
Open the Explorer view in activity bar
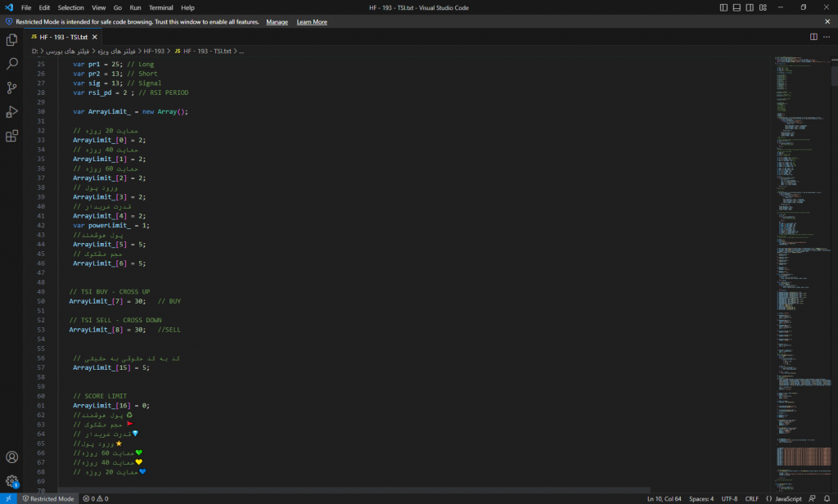(x=11, y=39)
